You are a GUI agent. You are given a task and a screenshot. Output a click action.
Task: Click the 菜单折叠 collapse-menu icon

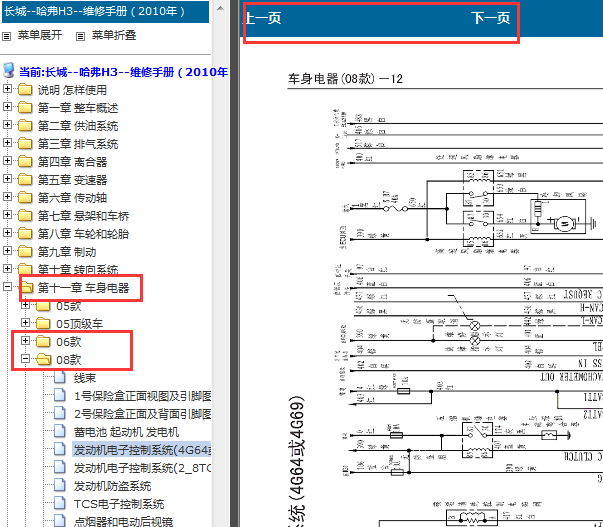click(80, 37)
